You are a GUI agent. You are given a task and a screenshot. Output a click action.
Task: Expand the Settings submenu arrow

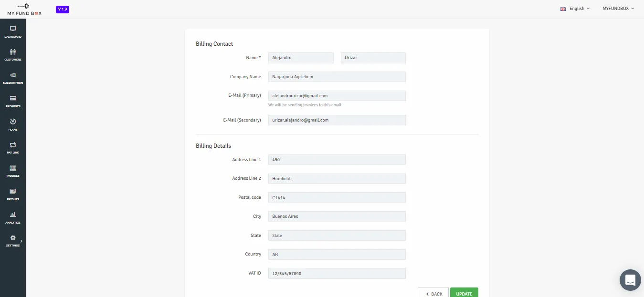coord(21,241)
